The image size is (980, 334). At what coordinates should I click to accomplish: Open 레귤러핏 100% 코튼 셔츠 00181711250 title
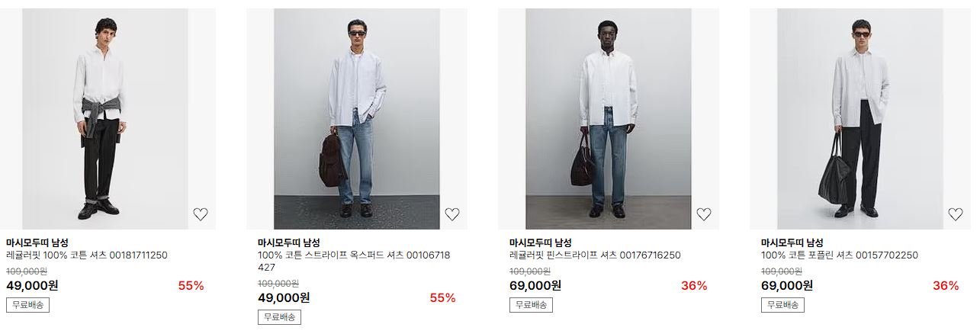click(87, 255)
